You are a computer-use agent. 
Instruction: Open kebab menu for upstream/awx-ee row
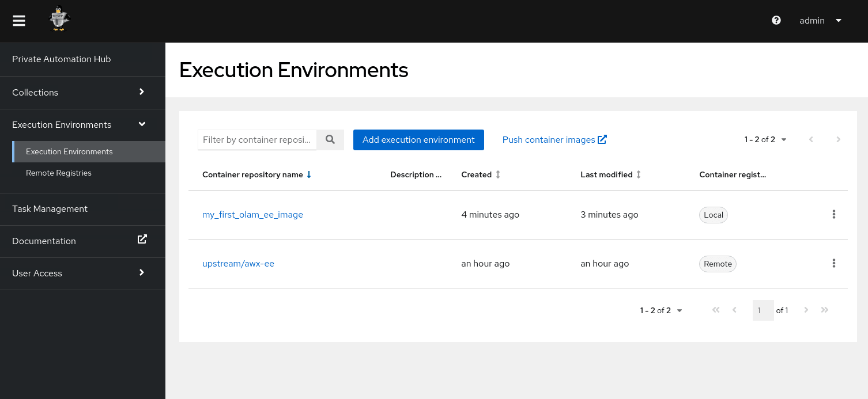pyautogui.click(x=833, y=264)
